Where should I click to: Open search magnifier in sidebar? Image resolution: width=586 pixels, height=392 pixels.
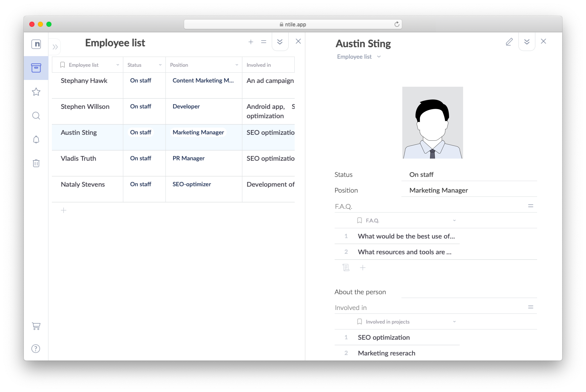36,115
